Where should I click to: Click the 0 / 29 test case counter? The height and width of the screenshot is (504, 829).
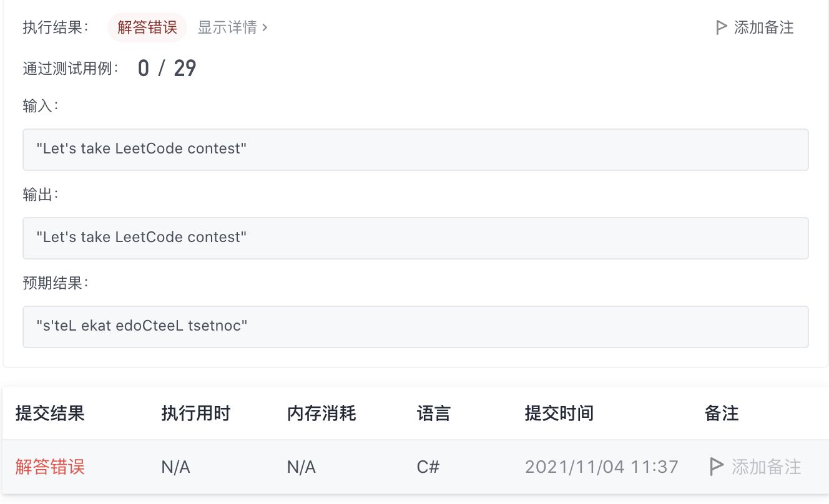[x=166, y=67]
